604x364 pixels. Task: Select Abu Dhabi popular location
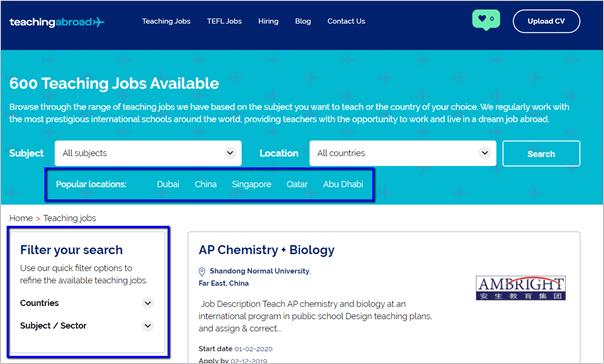pos(343,184)
